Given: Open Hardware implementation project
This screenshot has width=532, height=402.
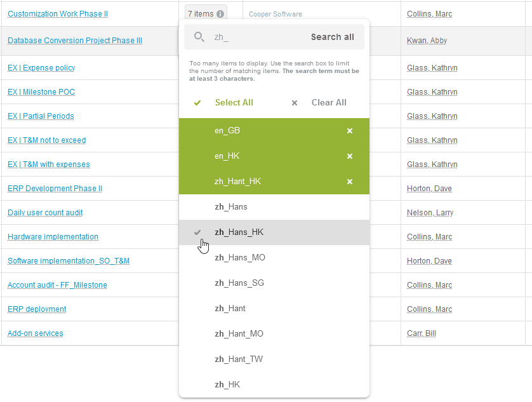Looking at the screenshot, I should pos(53,237).
